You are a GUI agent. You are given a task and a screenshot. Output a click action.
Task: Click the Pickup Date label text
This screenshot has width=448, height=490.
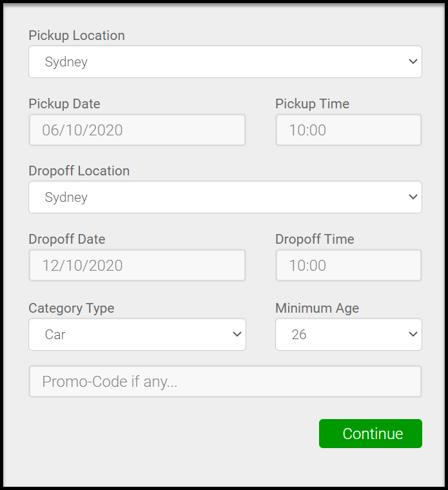point(64,104)
